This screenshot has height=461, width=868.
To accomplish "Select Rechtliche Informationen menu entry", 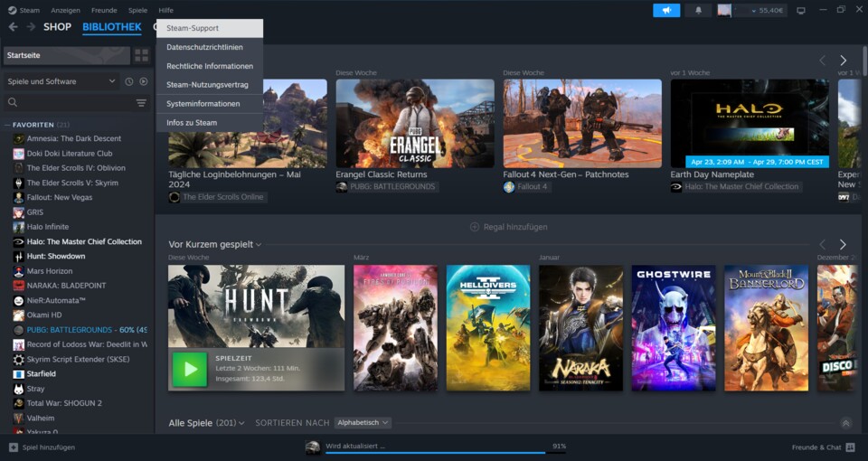I will [210, 66].
